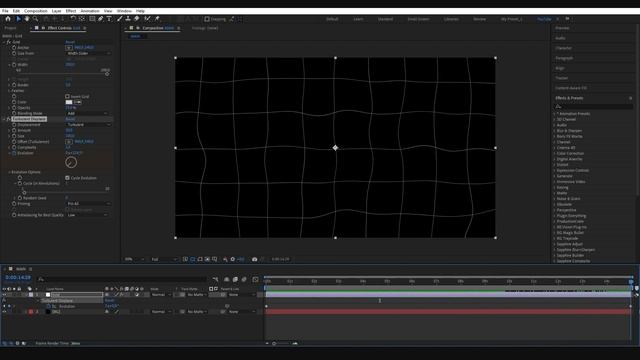The height and width of the screenshot is (360, 640).
Task: Open Blending Mode dropdown set to Add
Action: (x=87, y=113)
